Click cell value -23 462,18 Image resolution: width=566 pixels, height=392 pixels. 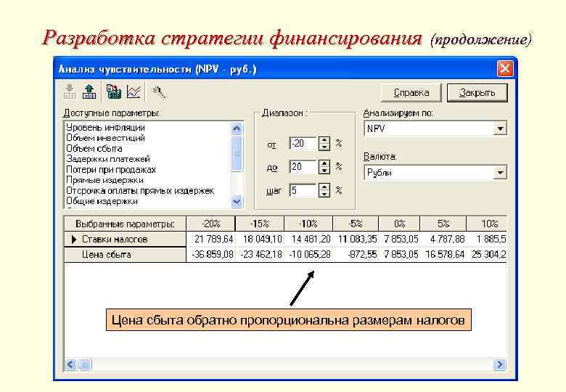pos(261,255)
